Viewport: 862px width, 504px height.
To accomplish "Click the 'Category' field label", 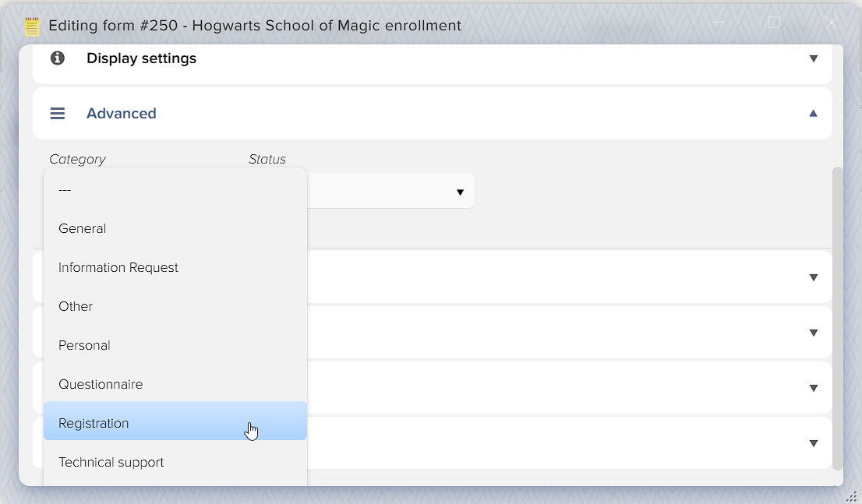I will (77, 160).
